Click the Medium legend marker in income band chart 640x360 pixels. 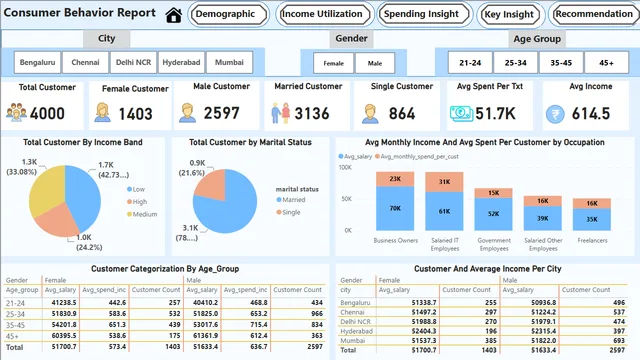tap(129, 214)
